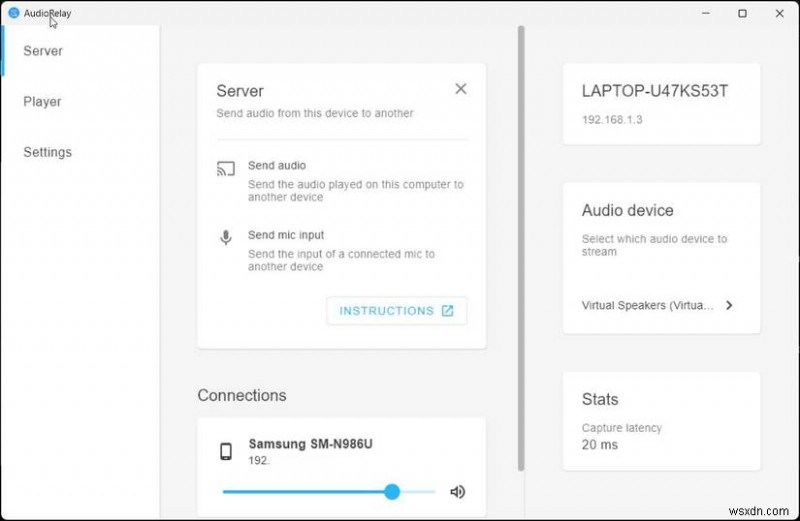Click the Send audio cast icon
800x521 pixels.
226,169
